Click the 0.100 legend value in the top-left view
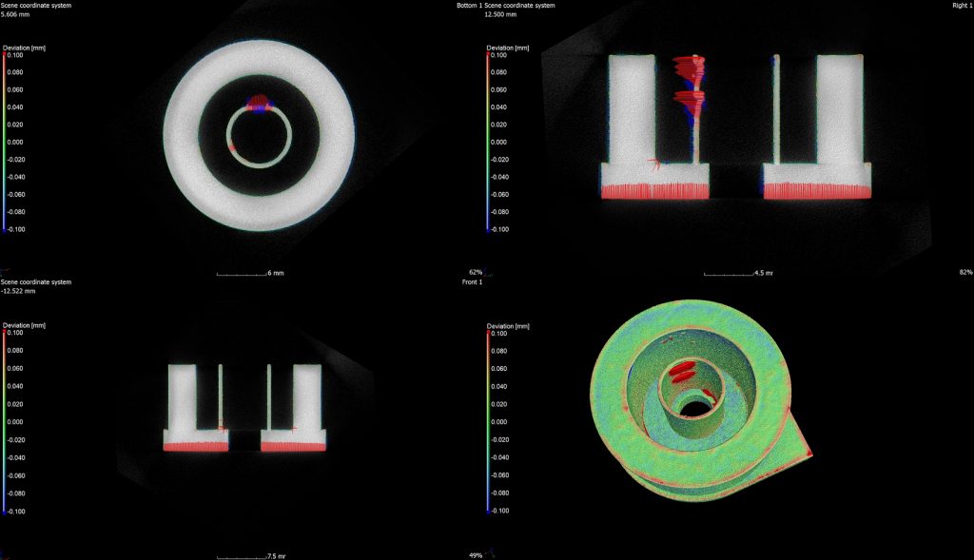 click(x=15, y=55)
